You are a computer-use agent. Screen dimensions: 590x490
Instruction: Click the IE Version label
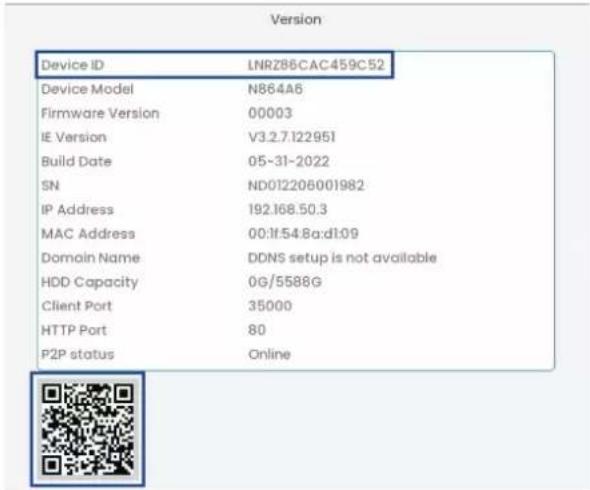click(x=74, y=137)
